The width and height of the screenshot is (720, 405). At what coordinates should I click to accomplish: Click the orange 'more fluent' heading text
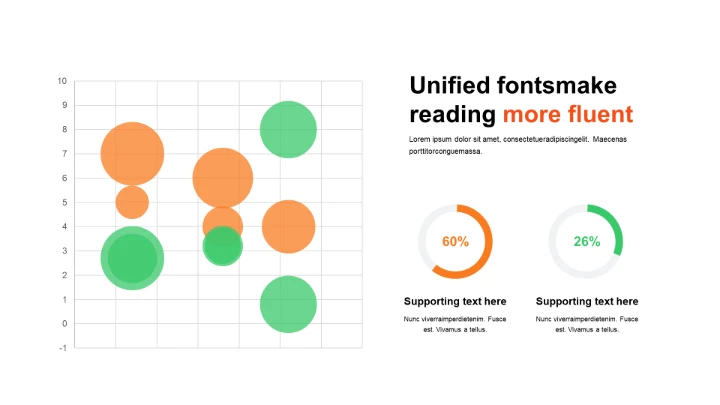point(567,113)
